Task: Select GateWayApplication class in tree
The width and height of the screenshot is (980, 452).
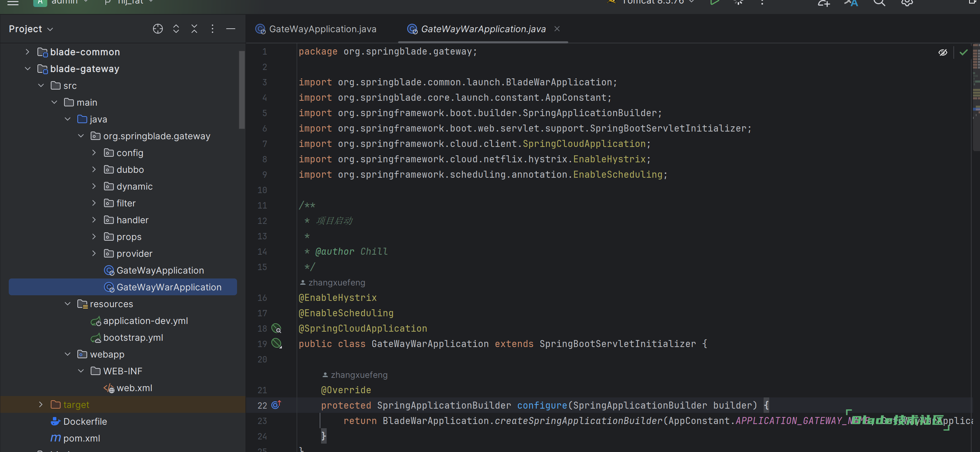Action: tap(154, 270)
